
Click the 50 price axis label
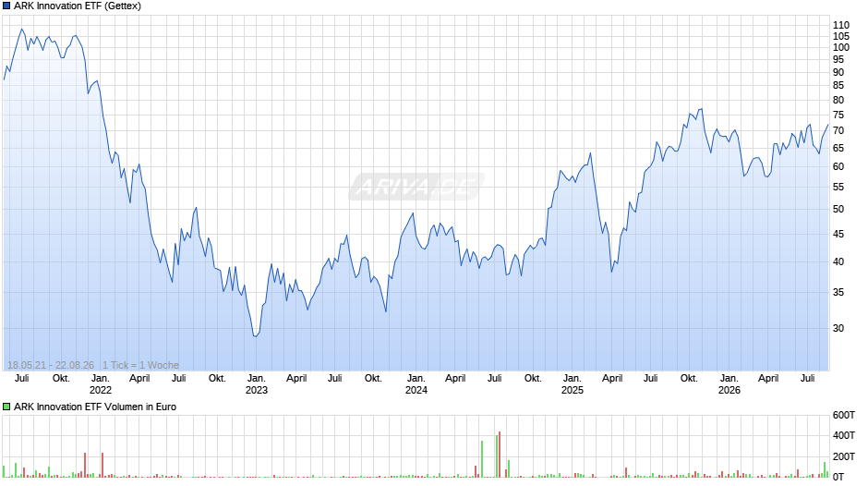838,209
